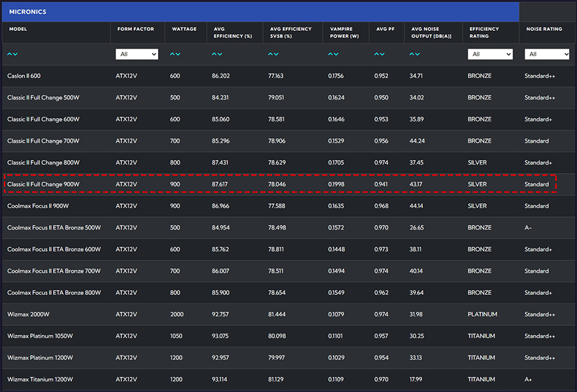577x392 pixels.
Task: Click the AVG EFFICIENCY (%) column header
Action: [x=233, y=32]
